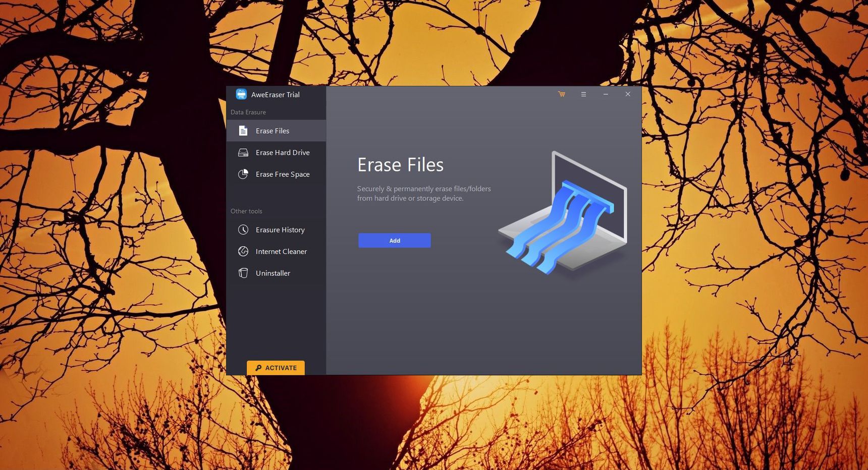Viewport: 868px width, 470px height.
Task: Select the Erase Files menu label
Action: [x=273, y=131]
